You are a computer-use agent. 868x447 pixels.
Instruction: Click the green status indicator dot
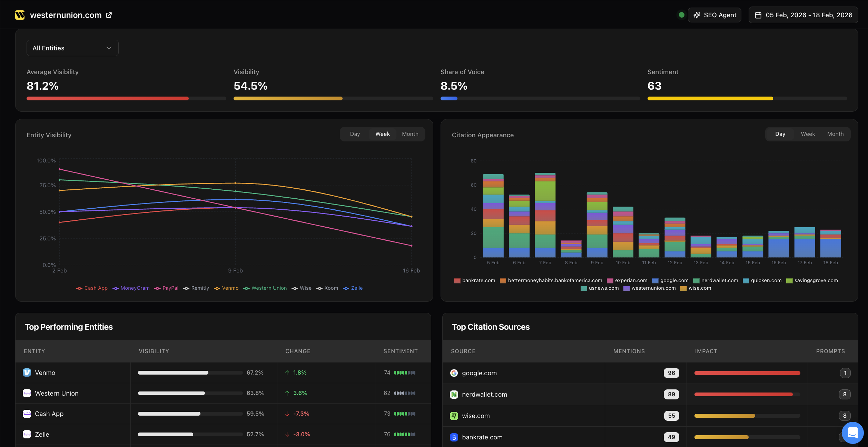(x=681, y=15)
